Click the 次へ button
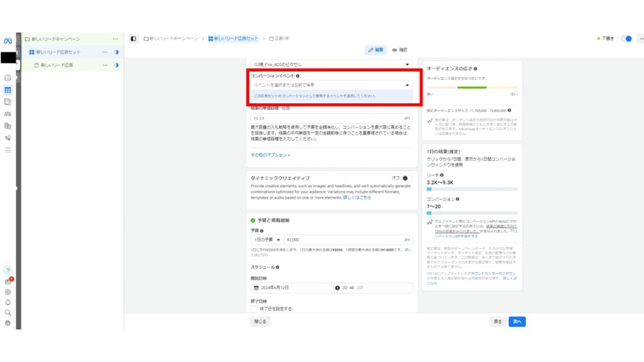Image resolution: width=644 pixels, height=362 pixels. coord(516,321)
